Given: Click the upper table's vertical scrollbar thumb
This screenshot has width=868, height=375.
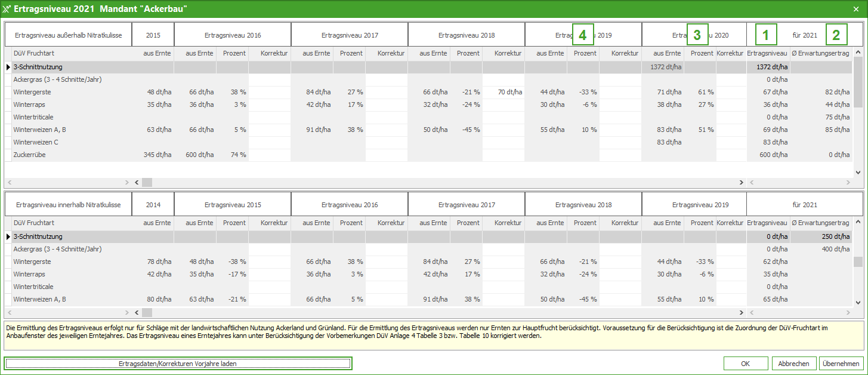Looking at the screenshot, I should [857, 81].
